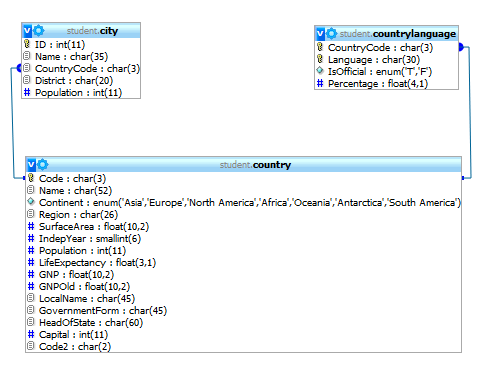
Task: Select the student.country table title
Action: (x=255, y=165)
